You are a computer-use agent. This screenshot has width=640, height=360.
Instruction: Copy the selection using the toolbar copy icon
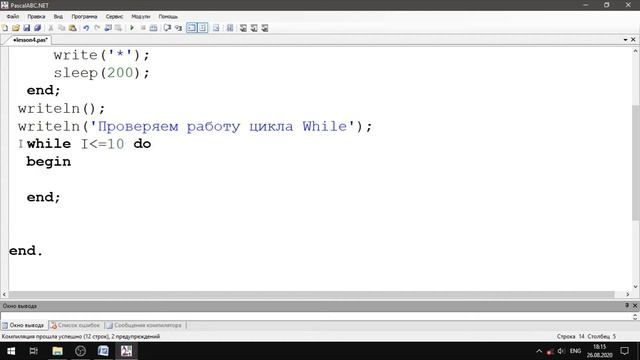click(62, 28)
